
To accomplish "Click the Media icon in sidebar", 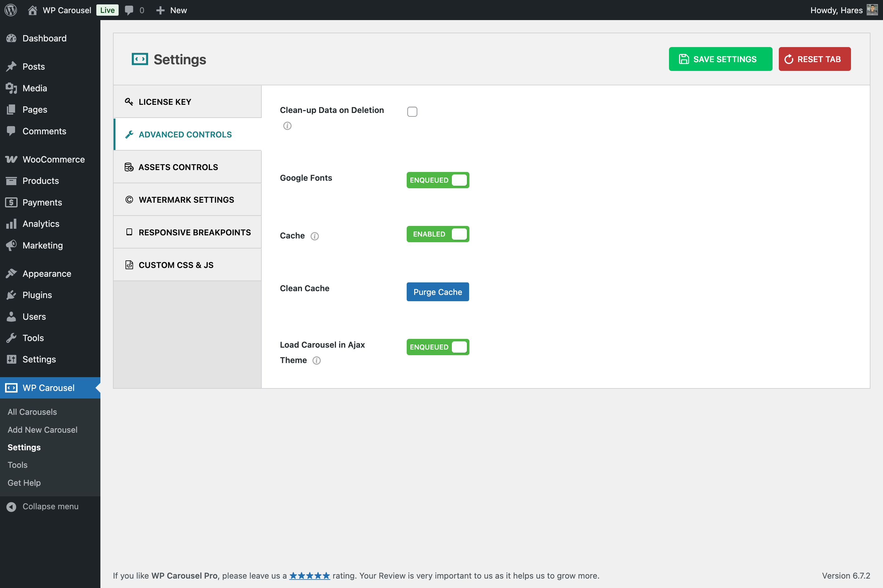I will tap(11, 88).
